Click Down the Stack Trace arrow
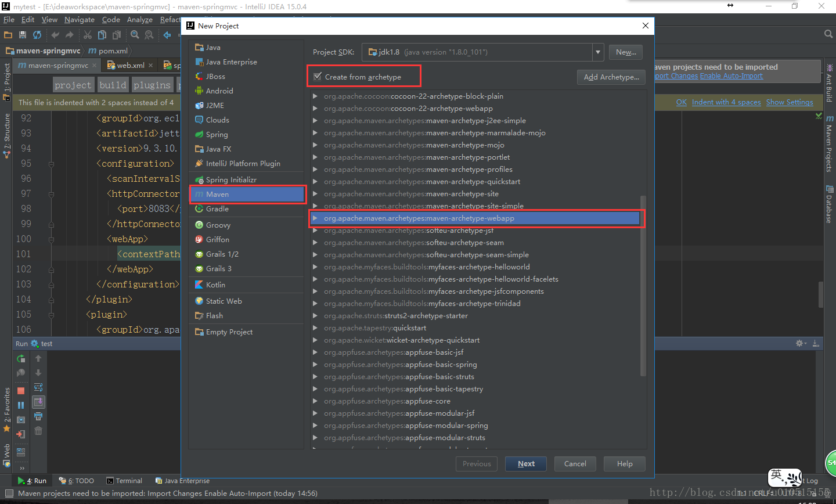The width and height of the screenshot is (836, 504). (x=38, y=373)
